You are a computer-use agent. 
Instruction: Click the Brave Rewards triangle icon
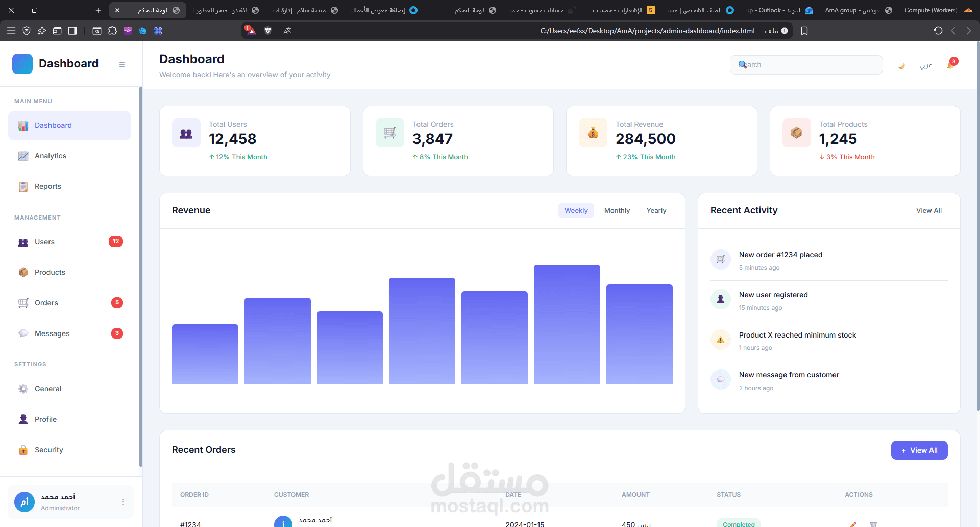point(250,30)
